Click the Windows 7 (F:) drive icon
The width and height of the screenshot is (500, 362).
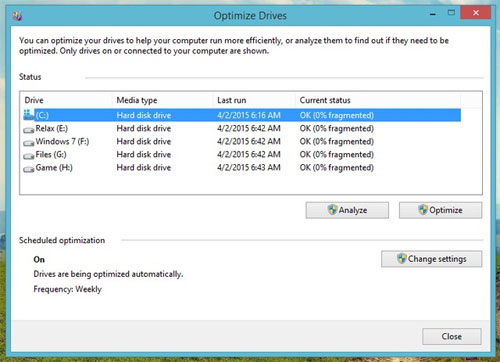pos(29,143)
